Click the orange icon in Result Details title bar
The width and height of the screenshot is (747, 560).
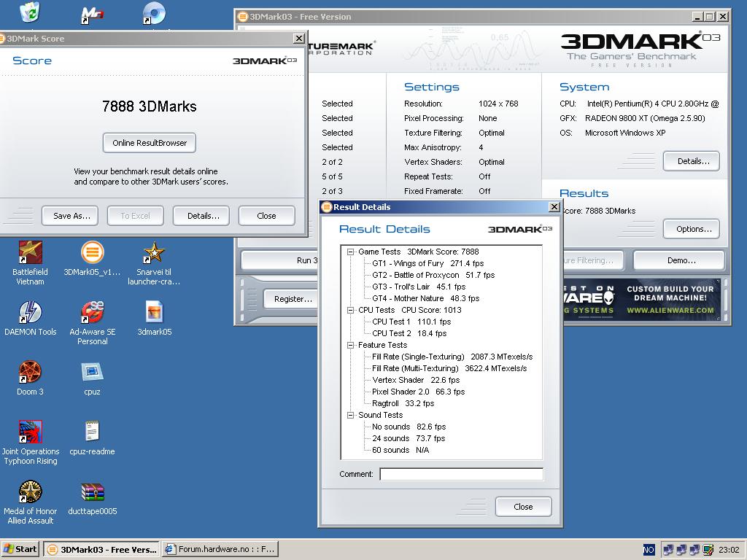click(327, 206)
